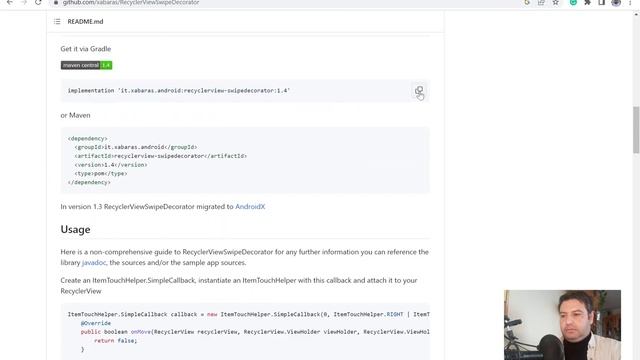Open the green Grammarly extension icon

[573, 2]
